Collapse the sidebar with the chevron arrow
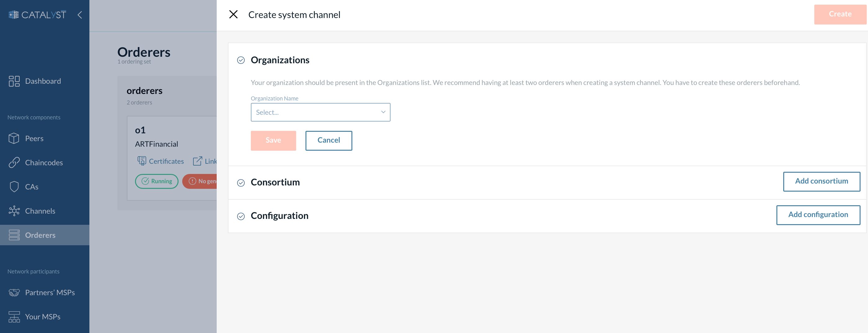 click(x=80, y=15)
